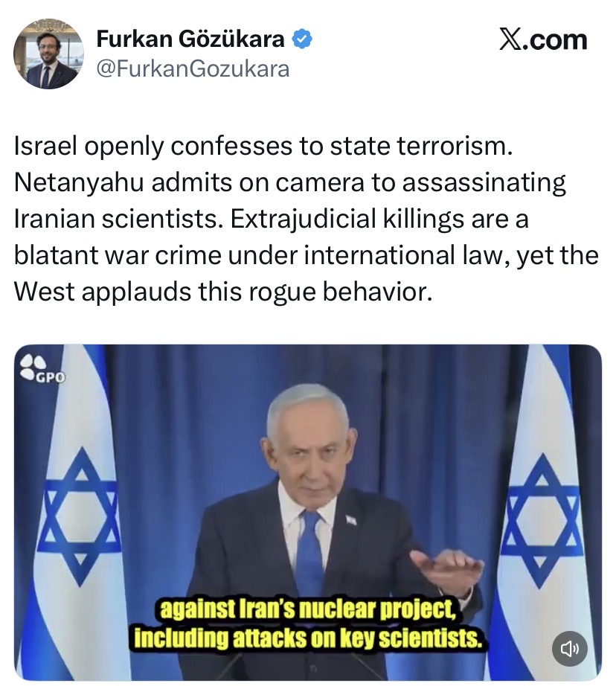The image size is (616, 686).
Task: Click the blue verified checkmark badge
Action: pos(302,39)
